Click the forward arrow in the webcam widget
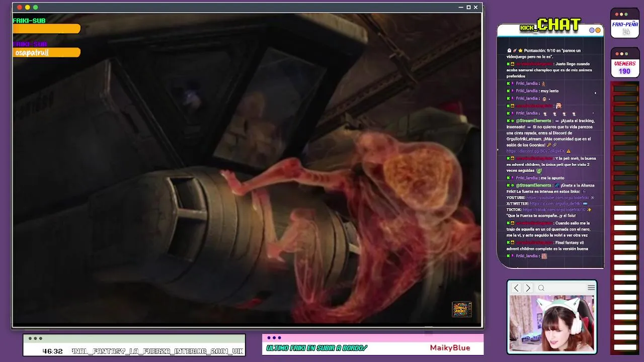 (528, 288)
